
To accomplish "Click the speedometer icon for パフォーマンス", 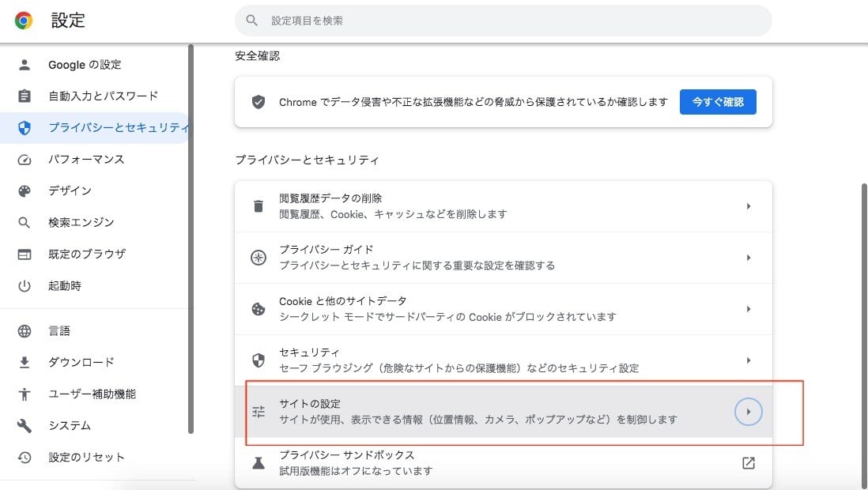I will [25, 160].
